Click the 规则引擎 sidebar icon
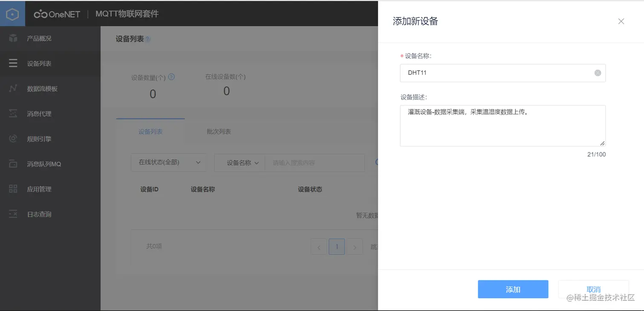Image resolution: width=644 pixels, height=311 pixels. pyautogui.click(x=13, y=139)
